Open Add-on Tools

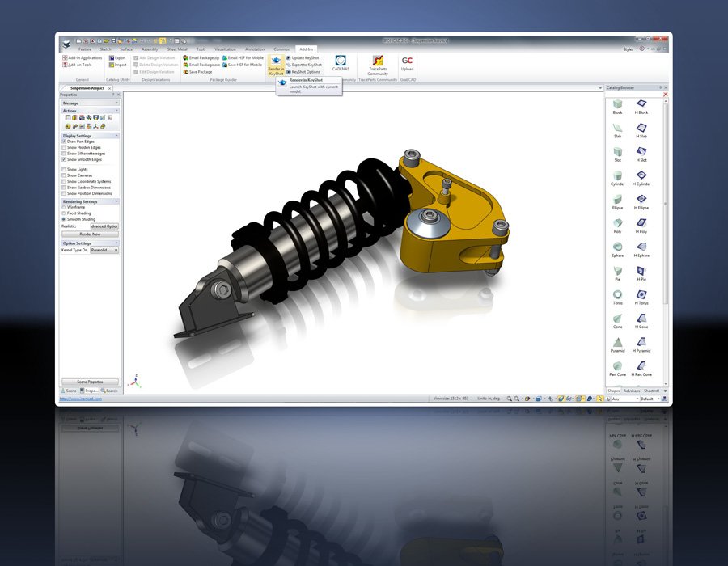(x=77, y=65)
